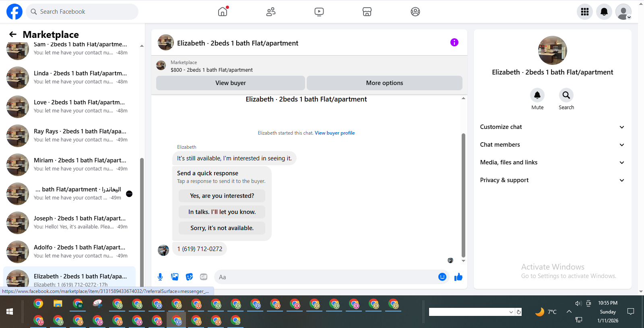Click the Aa message input box

[326, 277]
